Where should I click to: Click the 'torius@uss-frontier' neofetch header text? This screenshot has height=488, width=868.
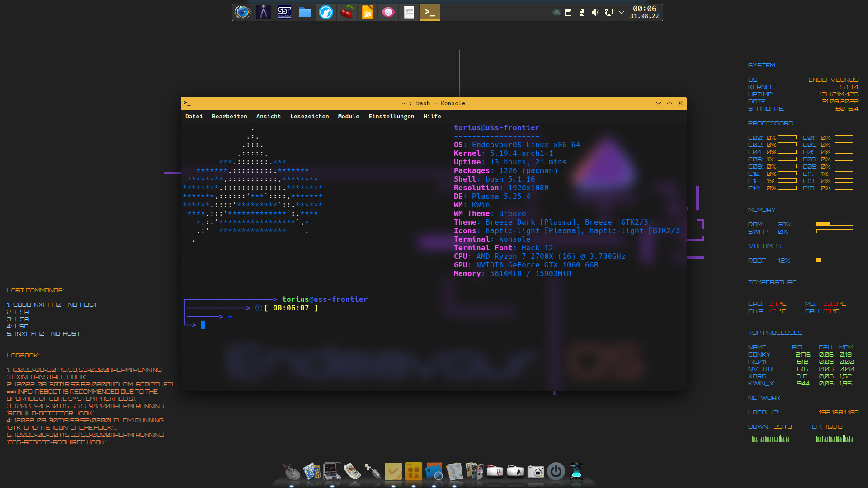[496, 128]
